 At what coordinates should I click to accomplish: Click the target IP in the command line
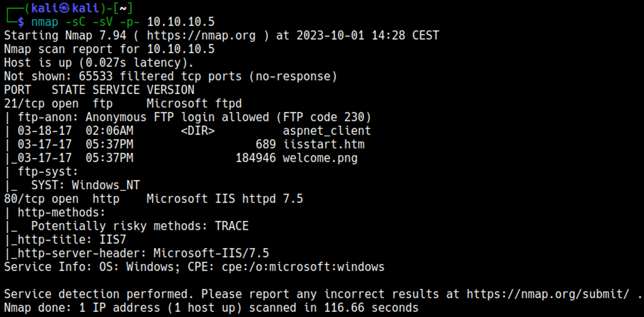(x=181, y=22)
